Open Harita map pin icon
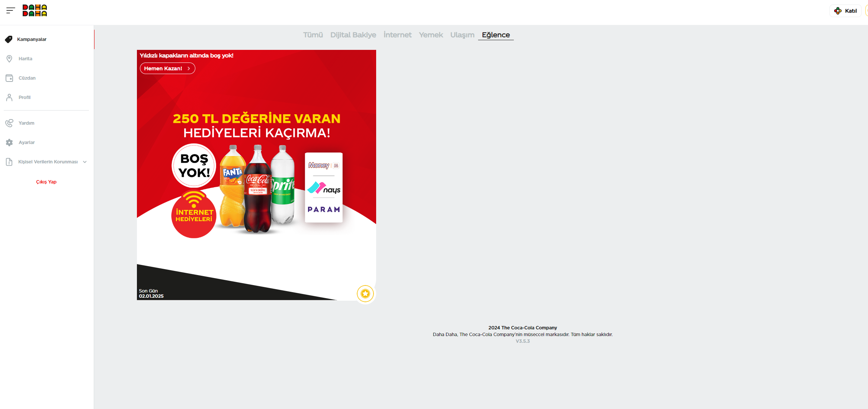 (9, 59)
